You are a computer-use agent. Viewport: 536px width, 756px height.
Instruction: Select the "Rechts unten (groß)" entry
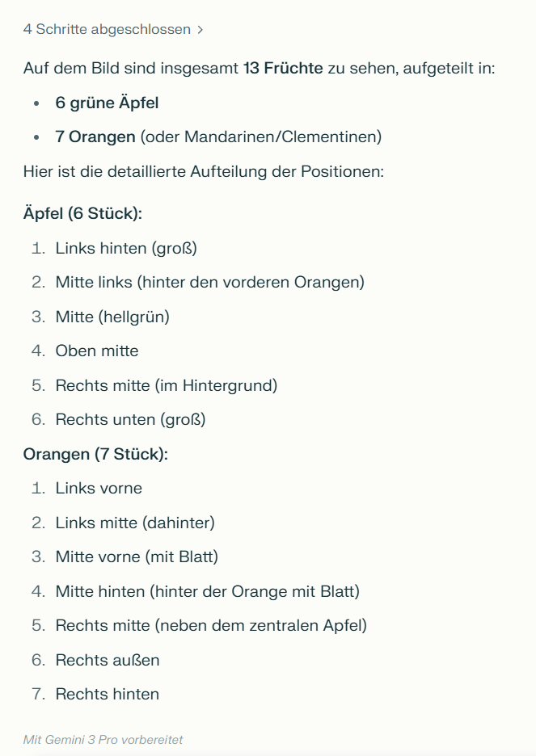[130, 420]
